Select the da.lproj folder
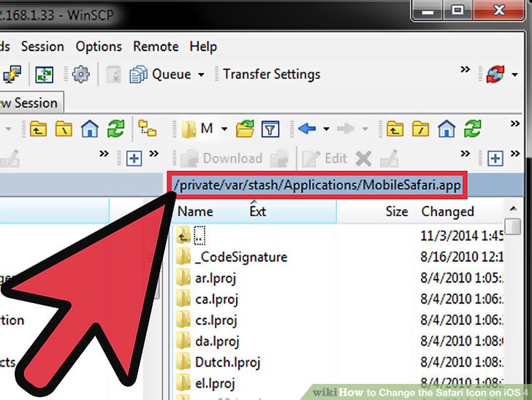 click(x=208, y=341)
